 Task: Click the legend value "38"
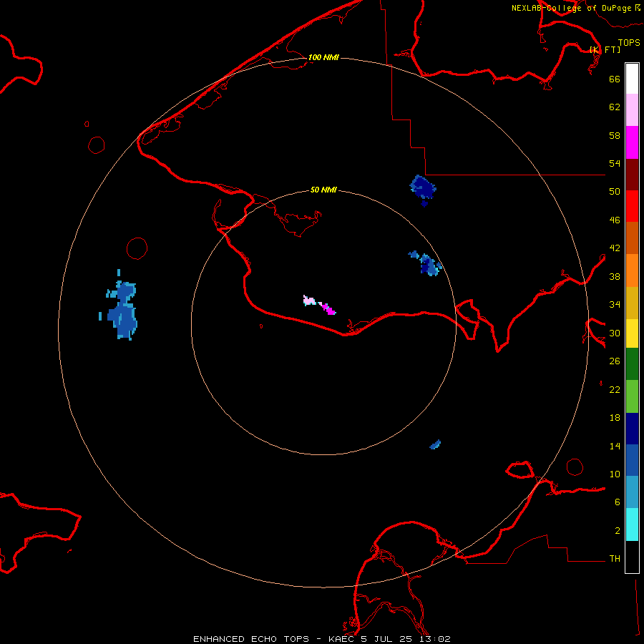[x=615, y=276]
